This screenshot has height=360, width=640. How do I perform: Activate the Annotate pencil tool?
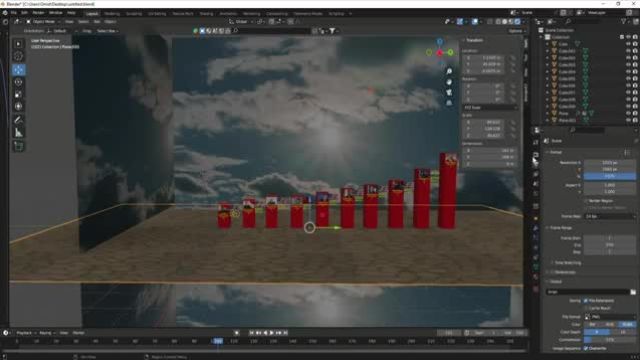coord(18,120)
